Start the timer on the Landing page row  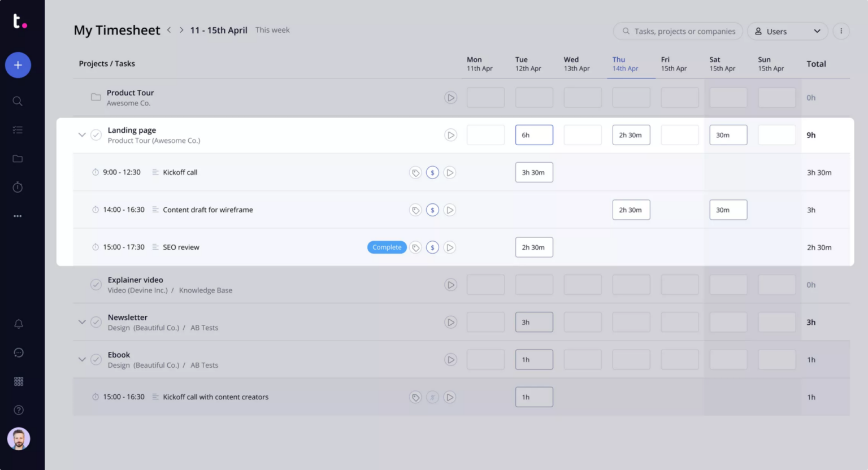pos(450,134)
